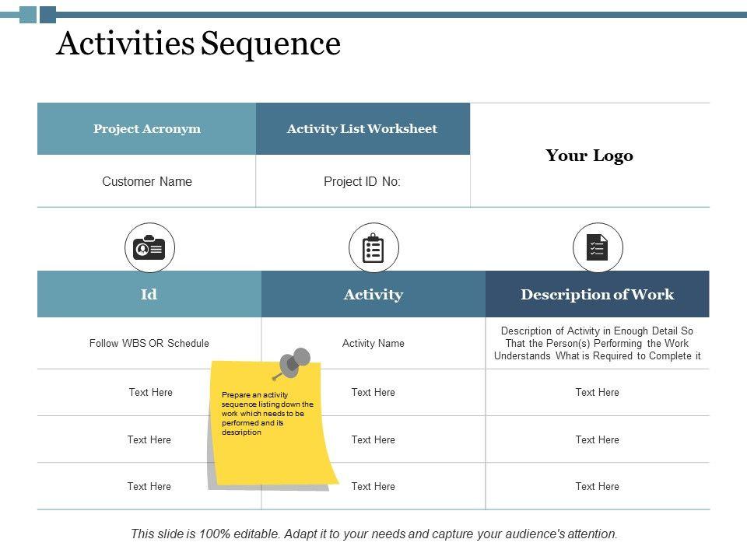
Task: Select the "Project Acronym" header cell
Action: pyautogui.click(x=147, y=129)
